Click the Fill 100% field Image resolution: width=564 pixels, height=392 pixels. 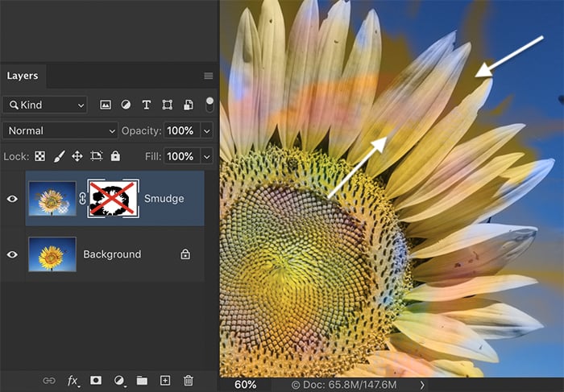(x=181, y=156)
